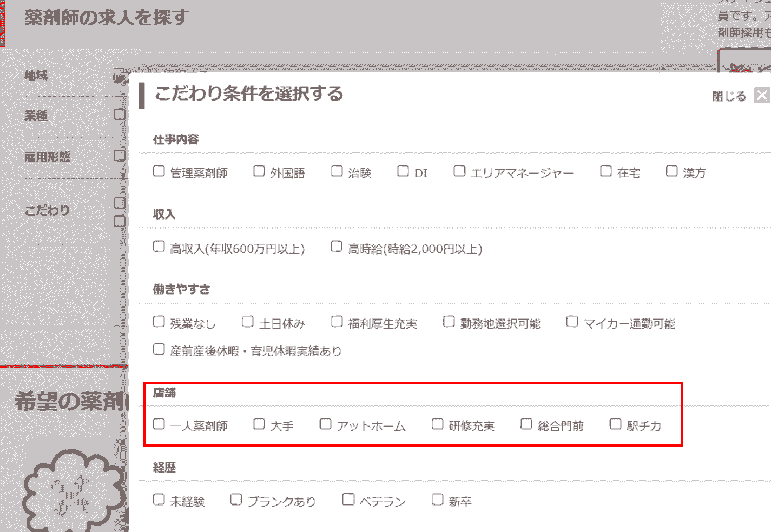Check the 一人薬剤師 checkbox
The width and height of the screenshot is (771, 532).
(x=159, y=424)
